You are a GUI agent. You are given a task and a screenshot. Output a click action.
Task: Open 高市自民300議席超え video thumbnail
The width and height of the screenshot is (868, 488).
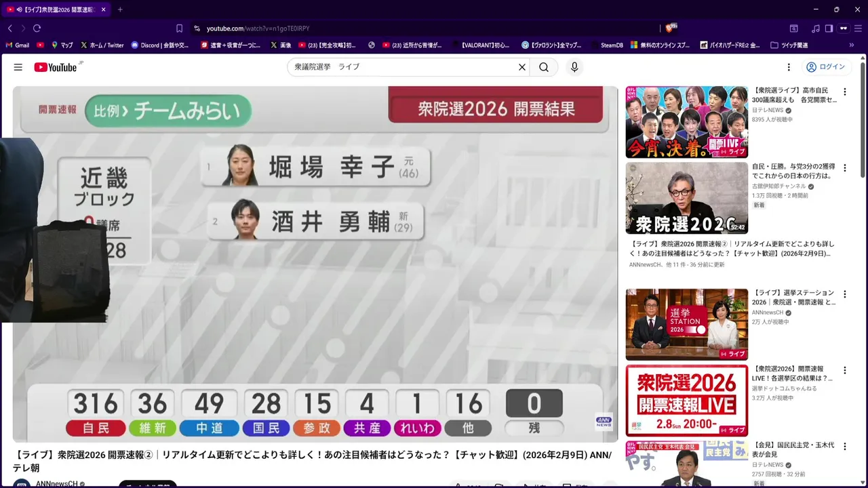point(686,122)
